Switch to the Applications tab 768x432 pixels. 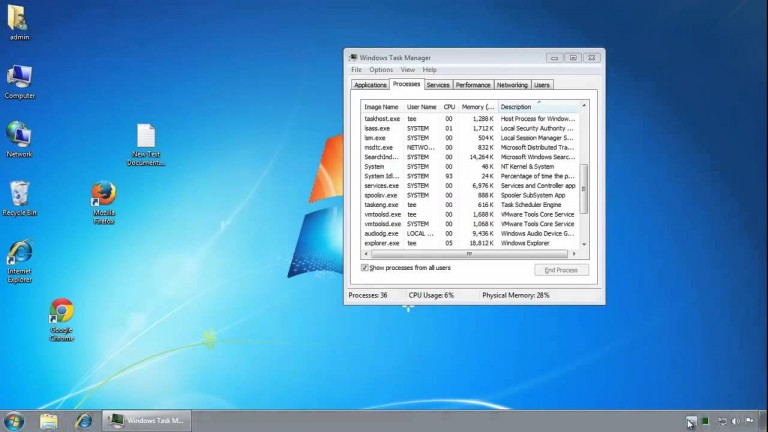[370, 85]
